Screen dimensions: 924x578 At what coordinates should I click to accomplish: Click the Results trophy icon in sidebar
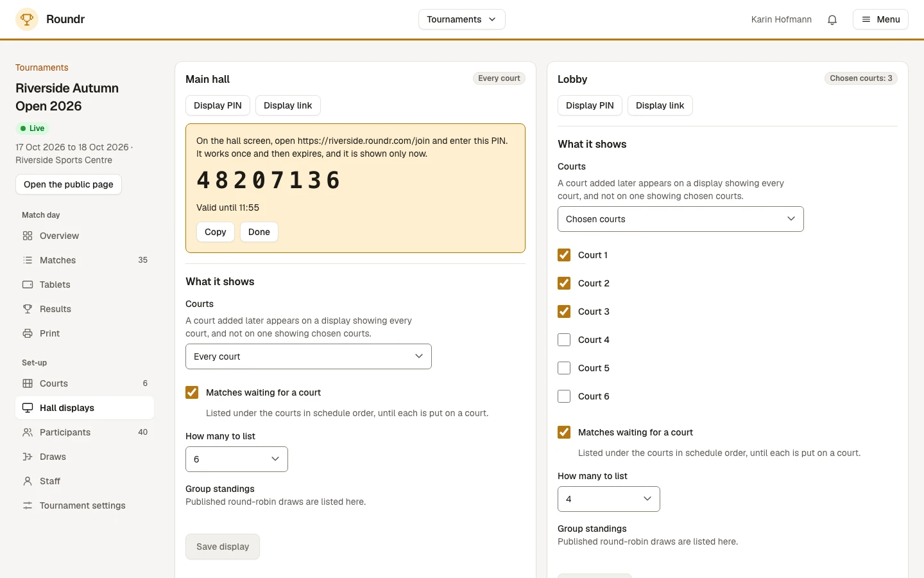tap(28, 309)
